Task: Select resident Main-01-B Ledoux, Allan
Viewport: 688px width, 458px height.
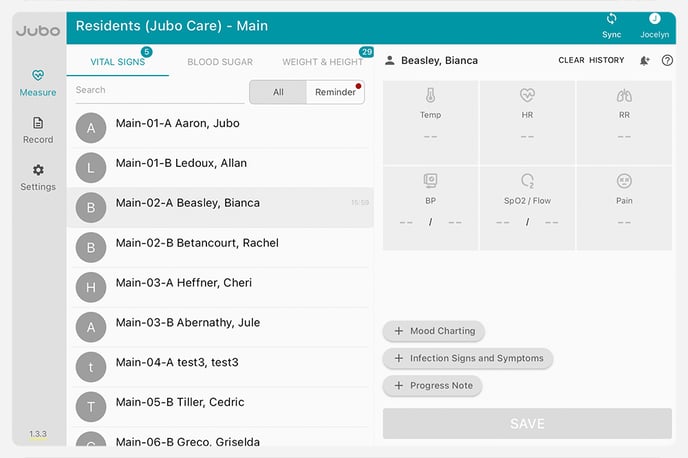Action: click(x=222, y=168)
